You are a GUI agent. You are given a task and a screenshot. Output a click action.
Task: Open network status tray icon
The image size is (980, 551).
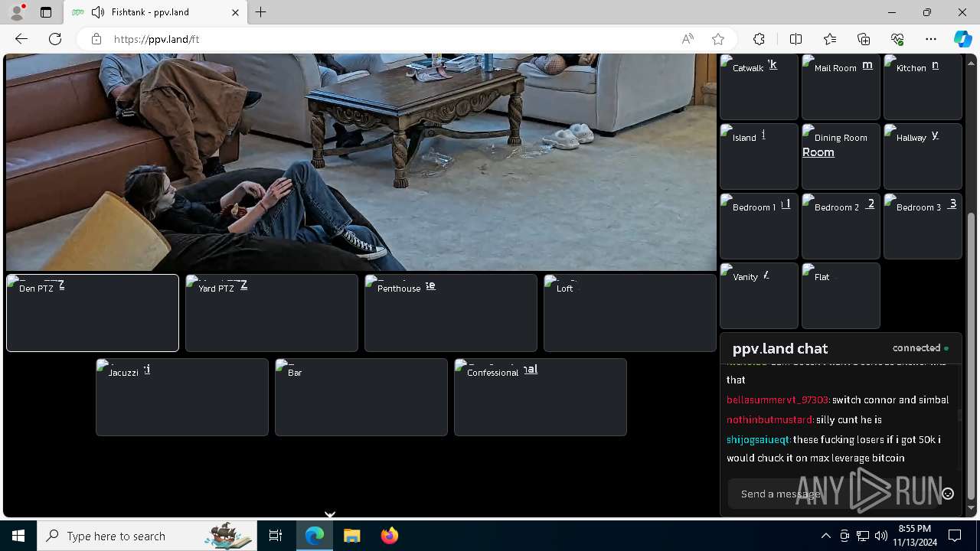863,536
